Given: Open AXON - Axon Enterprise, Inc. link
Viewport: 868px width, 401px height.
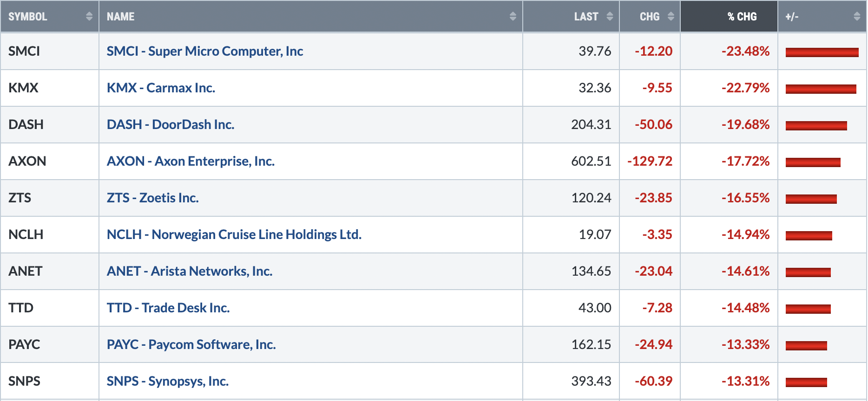Looking at the screenshot, I should pos(191,161).
